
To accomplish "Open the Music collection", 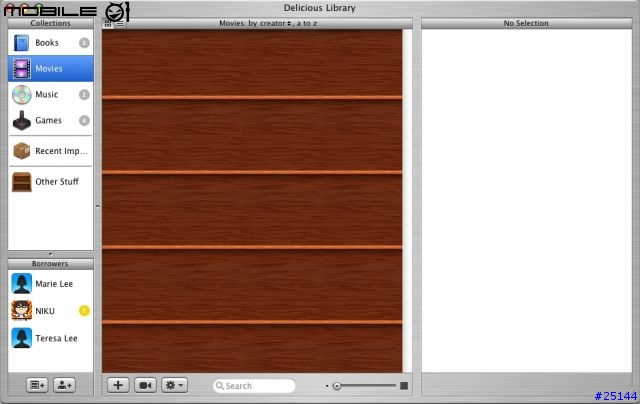I will coord(51,95).
